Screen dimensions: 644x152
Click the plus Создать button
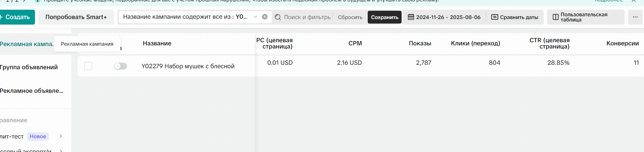pyautogui.click(x=16, y=17)
